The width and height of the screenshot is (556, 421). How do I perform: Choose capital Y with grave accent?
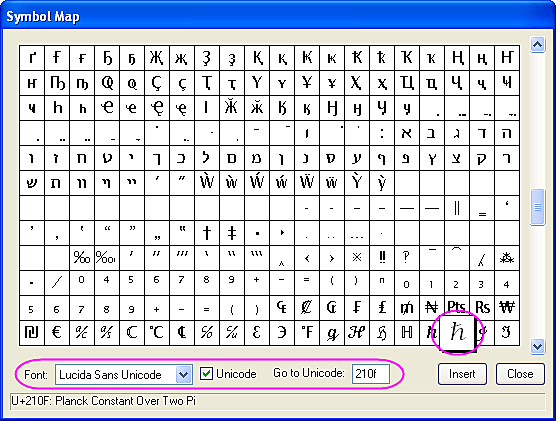[x=357, y=183]
